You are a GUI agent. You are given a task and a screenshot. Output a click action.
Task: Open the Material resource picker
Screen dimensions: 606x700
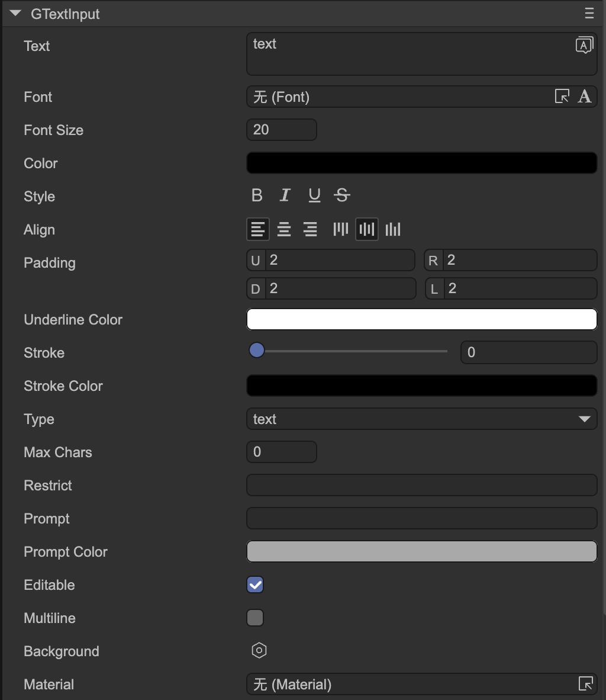pos(585,684)
